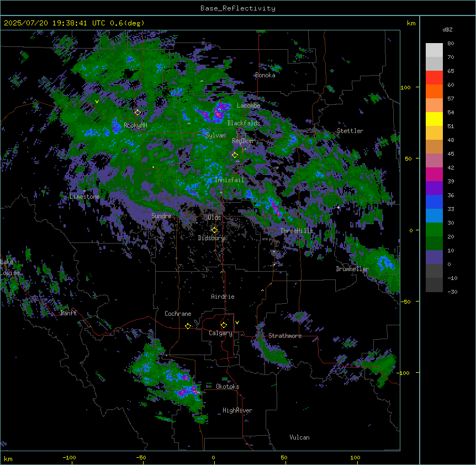Viewport: 476px width, 465px height.
Task: Click the 50 tick on the bottom km axis
Action: coord(284,457)
